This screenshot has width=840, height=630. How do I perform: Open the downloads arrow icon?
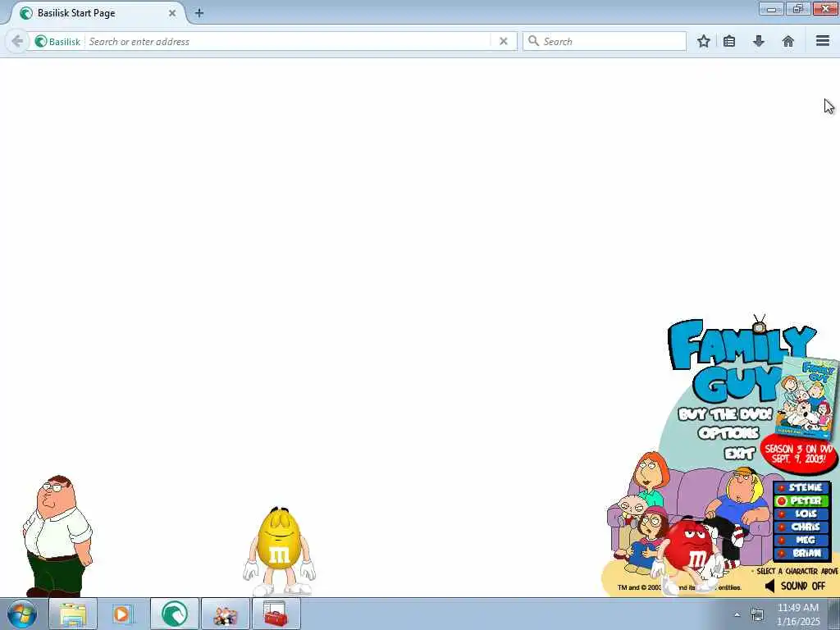(759, 41)
